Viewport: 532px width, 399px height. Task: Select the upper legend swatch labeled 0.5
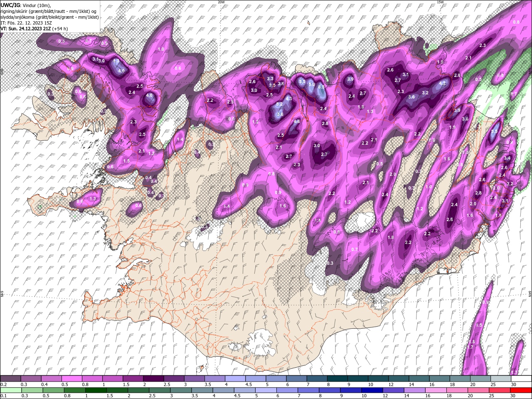(72, 379)
